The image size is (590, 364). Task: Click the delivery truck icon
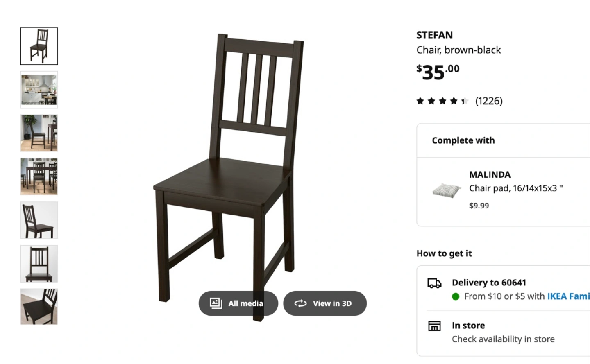[x=434, y=283]
